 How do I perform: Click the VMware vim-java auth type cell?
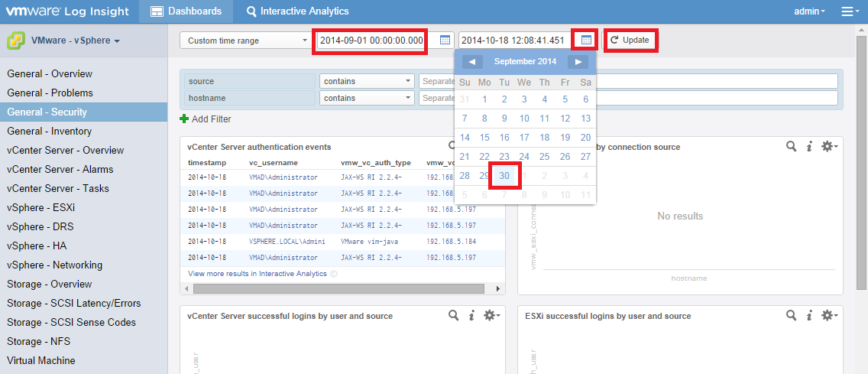point(369,242)
